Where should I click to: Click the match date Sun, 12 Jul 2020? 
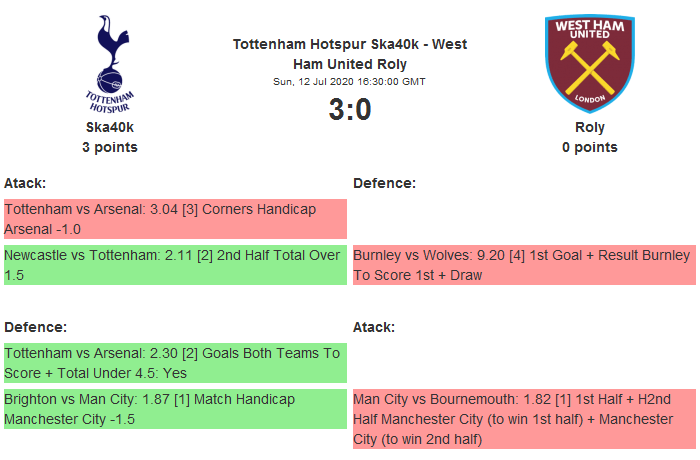(x=350, y=81)
